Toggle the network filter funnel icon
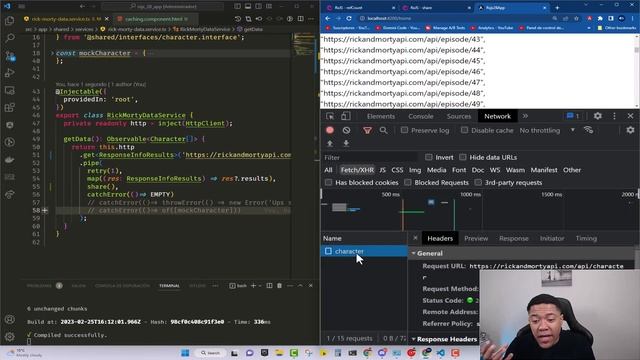The width and height of the screenshot is (640, 360). coord(367,130)
